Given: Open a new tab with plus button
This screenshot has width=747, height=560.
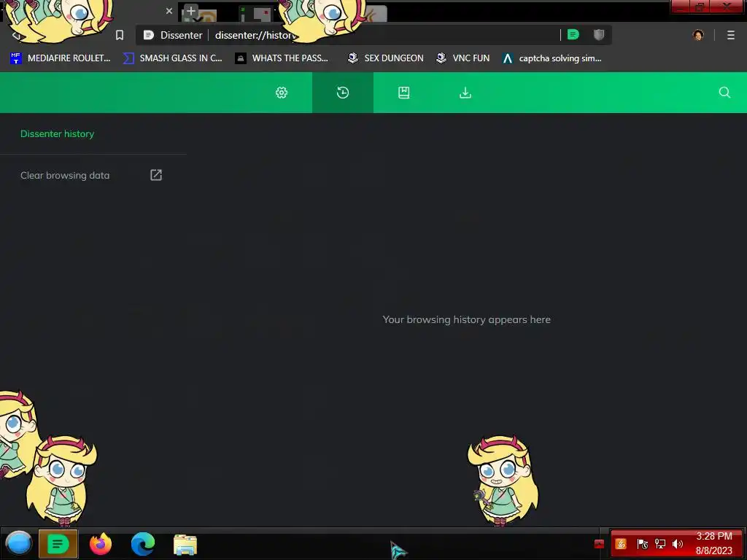Looking at the screenshot, I should (190, 10).
